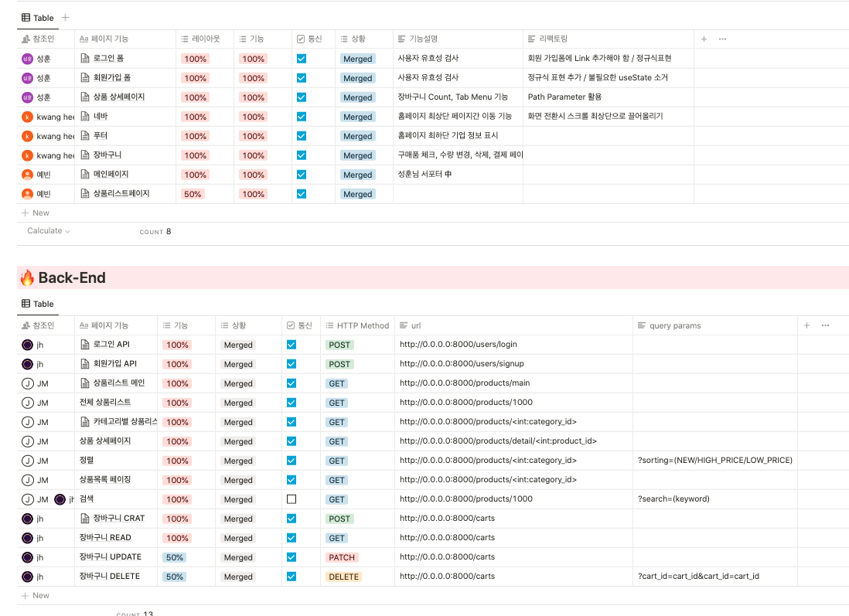Click the users/login url cell

point(513,344)
